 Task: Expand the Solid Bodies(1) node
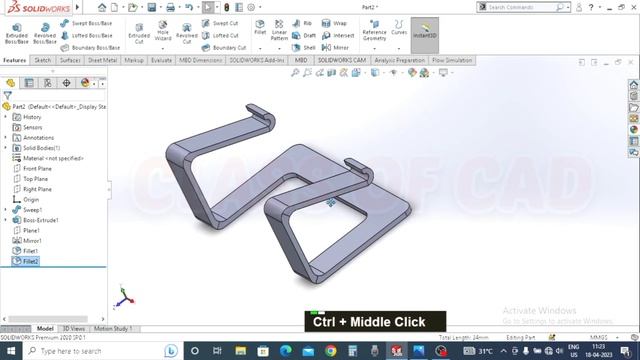pos(6,148)
